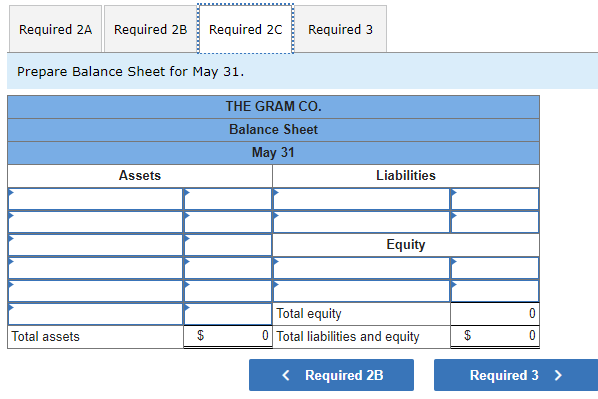Switch to the Required 2A tab
The height and width of the screenshot is (399, 598).
pos(55,29)
